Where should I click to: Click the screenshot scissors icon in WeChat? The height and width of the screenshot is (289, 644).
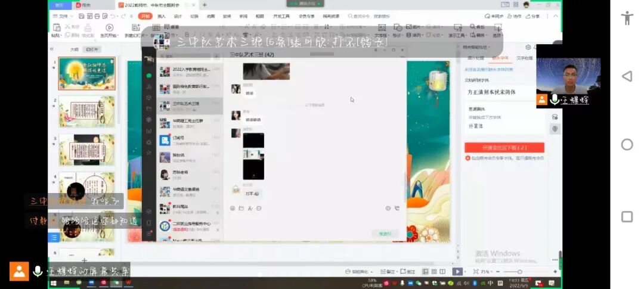[250, 209]
